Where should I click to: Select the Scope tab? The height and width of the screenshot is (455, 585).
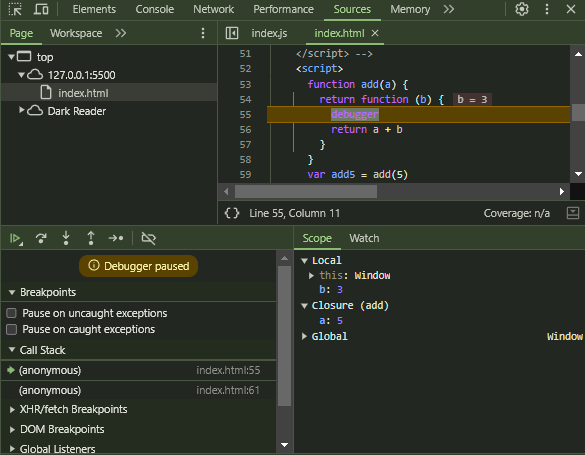pyautogui.click(x=317, y=238)
